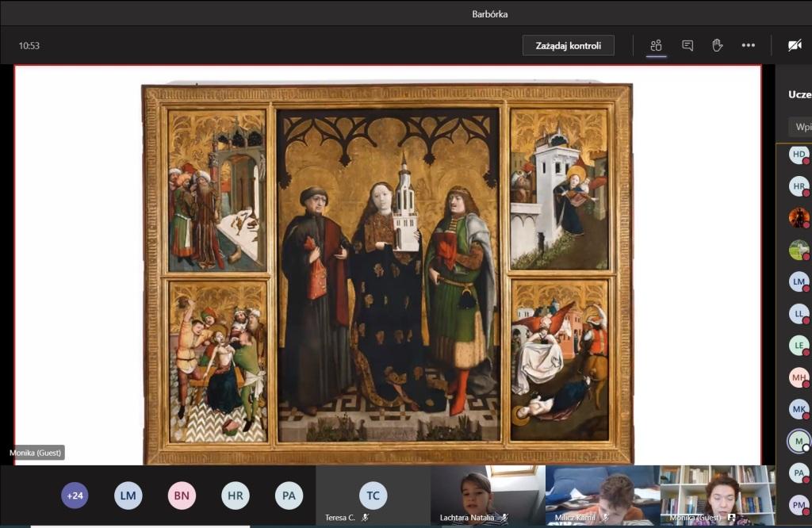Click the 10:53 meeting timer
This screenshot has height=528, width=812.
click(29, 45)
